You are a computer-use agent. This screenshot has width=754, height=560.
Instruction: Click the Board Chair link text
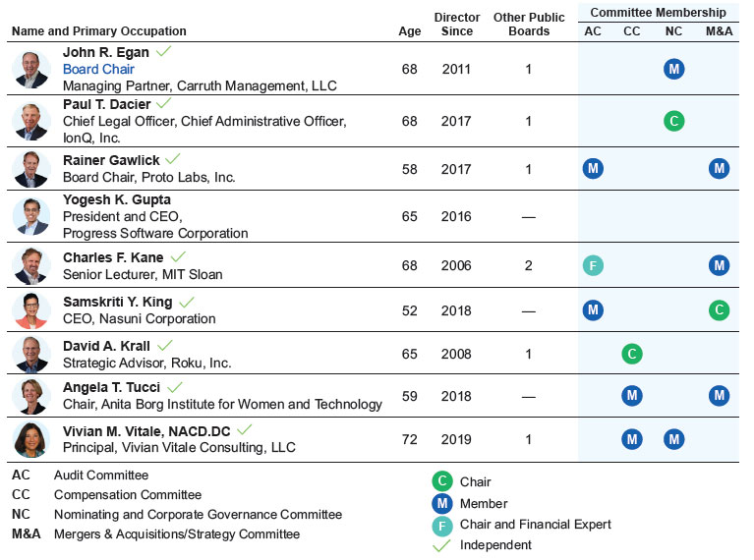coord(98,70)
